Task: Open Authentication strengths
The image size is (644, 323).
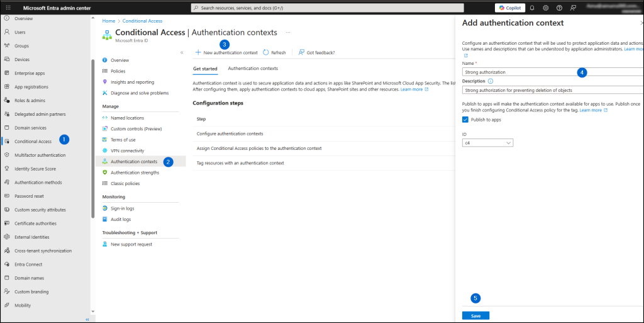Action: 135,173
